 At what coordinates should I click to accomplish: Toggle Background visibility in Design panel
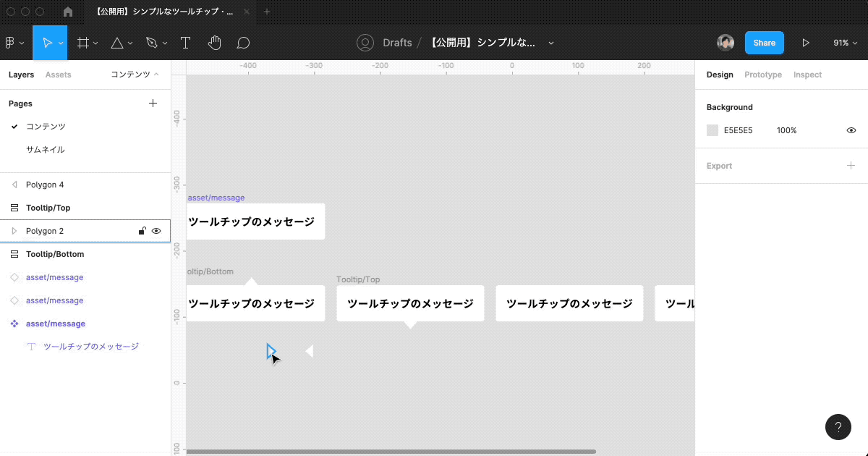(851, 130)
